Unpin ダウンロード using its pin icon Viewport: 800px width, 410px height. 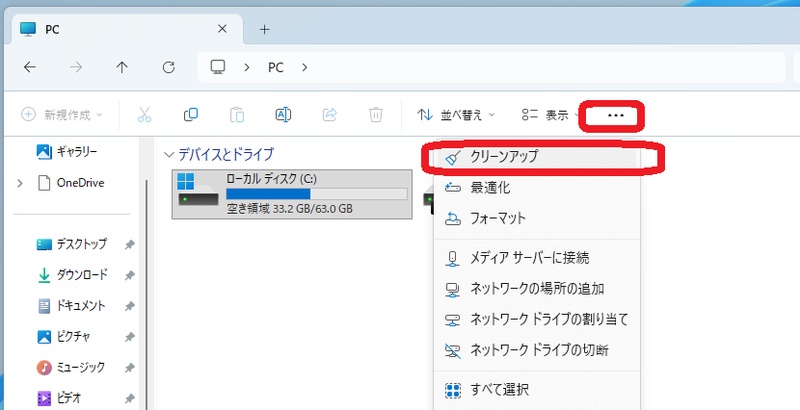tap(130, 275)
